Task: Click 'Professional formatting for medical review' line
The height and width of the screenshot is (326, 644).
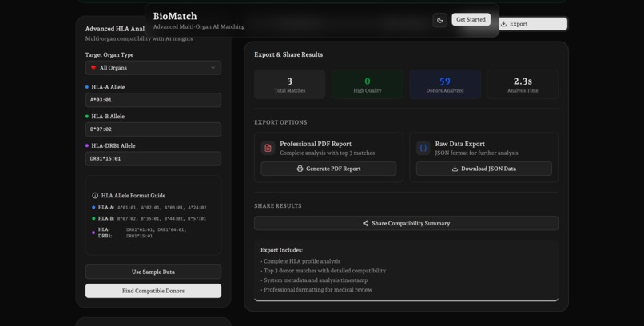Action: pyautogui.click(x=316, y=289)
